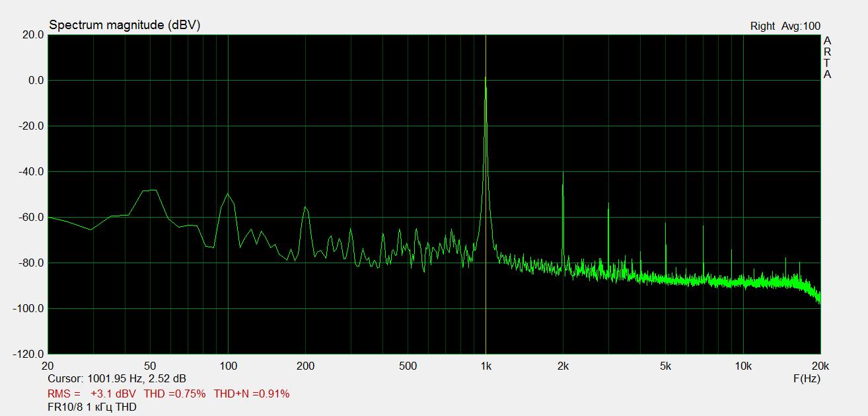Click the 'Right' channel label

(762, 26)
